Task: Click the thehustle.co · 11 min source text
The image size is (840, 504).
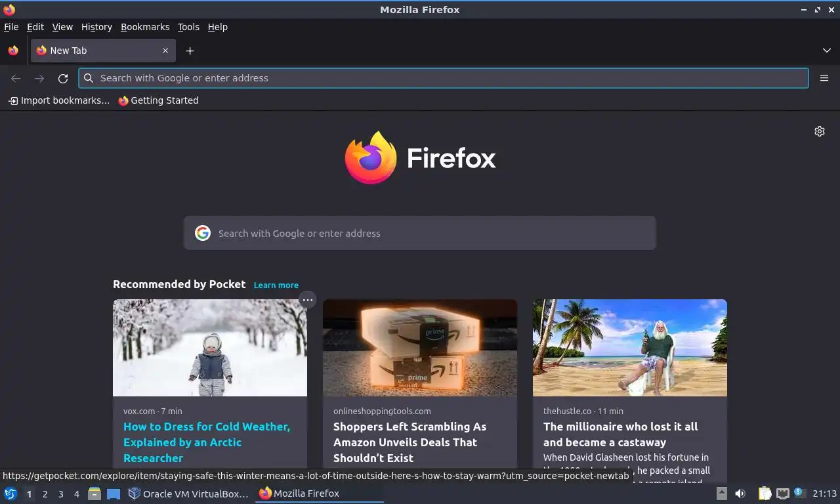Action: (x=583, y=411)
